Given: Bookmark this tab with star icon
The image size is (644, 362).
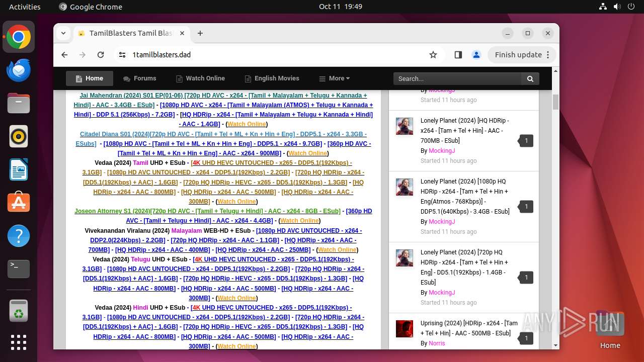Looking at the screenshot, I should (433, 55).
